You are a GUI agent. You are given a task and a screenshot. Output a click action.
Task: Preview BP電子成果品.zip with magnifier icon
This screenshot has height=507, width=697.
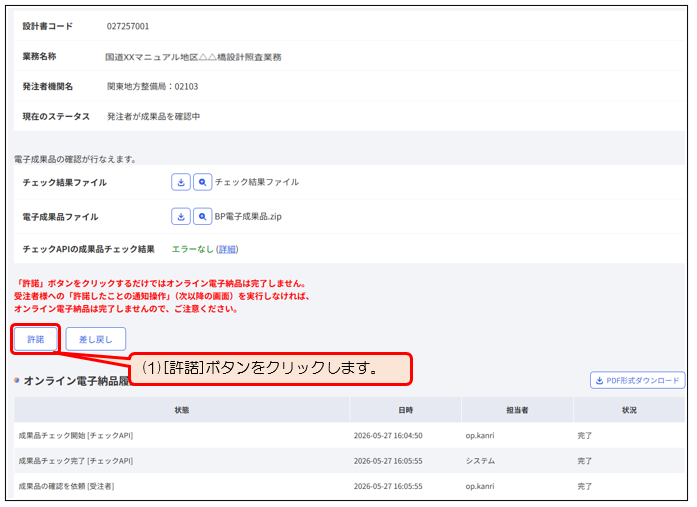(x=202, y=216)
